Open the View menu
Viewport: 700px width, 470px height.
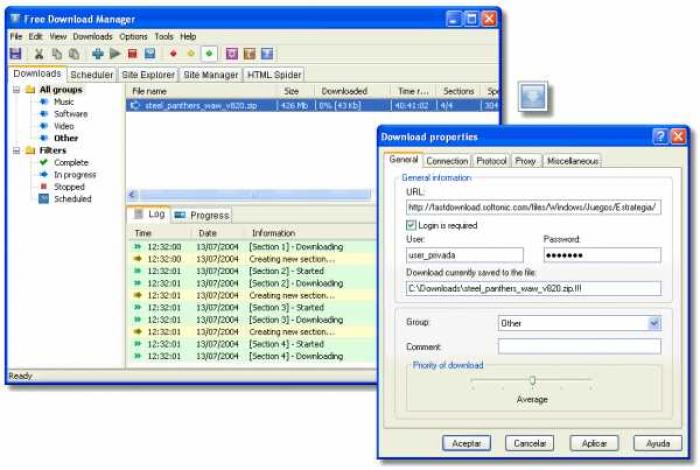[x=58, y=37]
